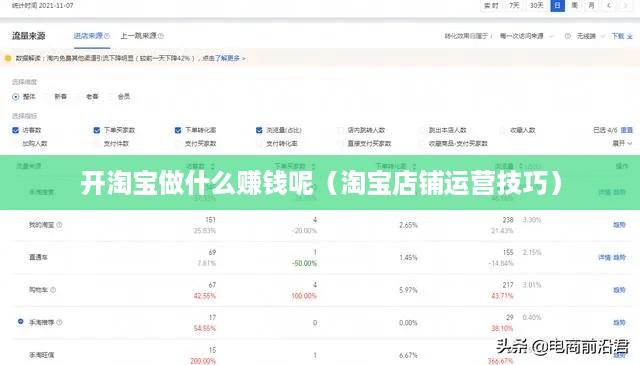Select the 新客 radio option
This screenshot has width=640, height=365.
47,97
